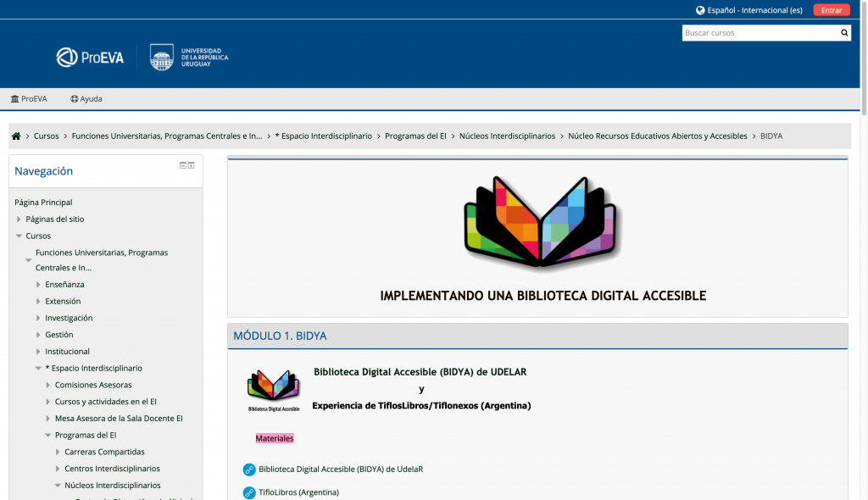Select Página Principal in navigation tree

43,203
